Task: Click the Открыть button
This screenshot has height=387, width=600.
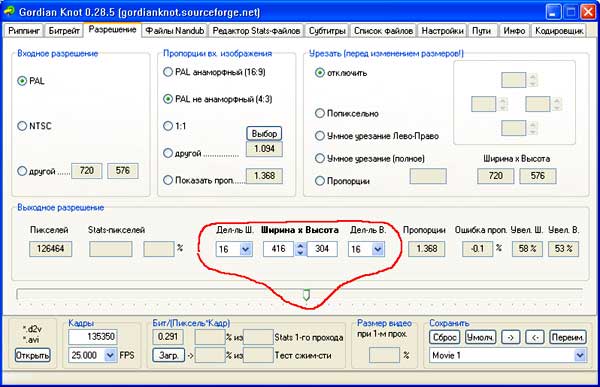Action: 33,356
